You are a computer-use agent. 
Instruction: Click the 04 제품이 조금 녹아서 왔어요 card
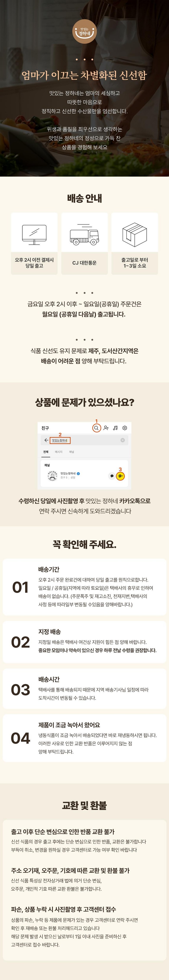coord(84,738)
